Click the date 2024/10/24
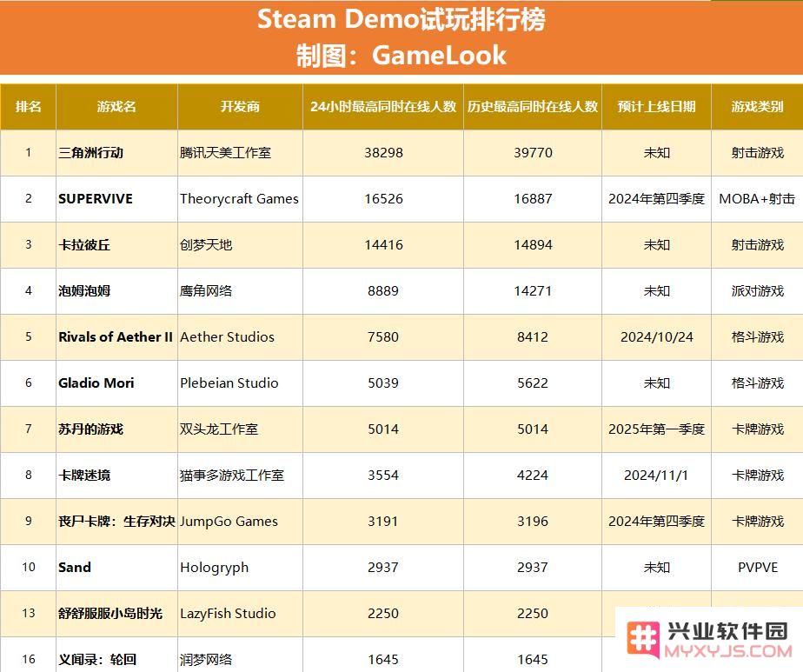 click(656, 337)
